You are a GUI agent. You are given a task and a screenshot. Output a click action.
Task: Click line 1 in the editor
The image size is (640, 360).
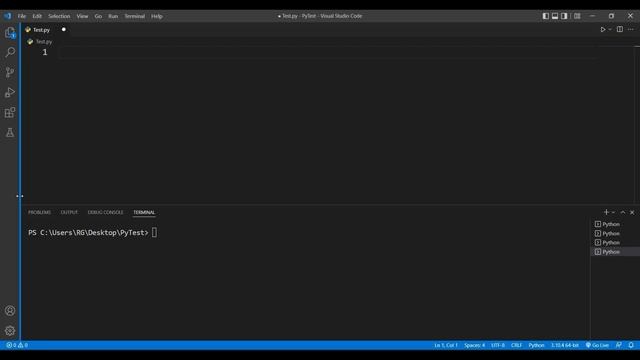(327, 52)
